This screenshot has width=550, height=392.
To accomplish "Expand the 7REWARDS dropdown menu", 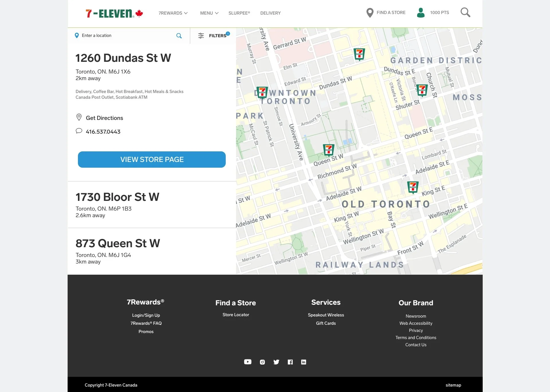I will click(x=173, y=13).
